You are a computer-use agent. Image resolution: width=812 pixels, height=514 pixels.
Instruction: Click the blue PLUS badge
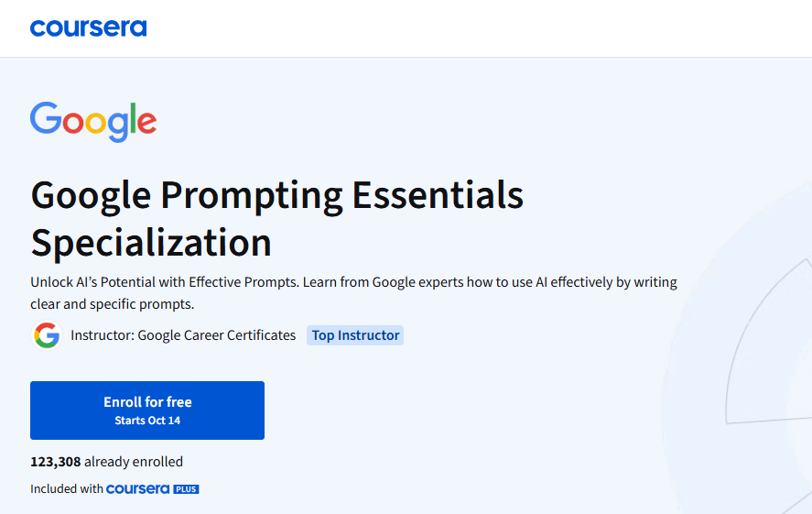coord(187,489)
